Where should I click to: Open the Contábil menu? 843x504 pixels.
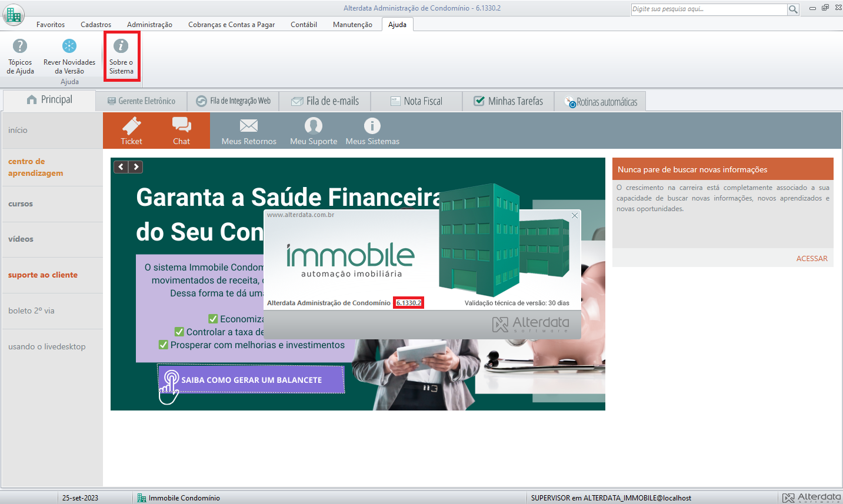tap(304, 25)
